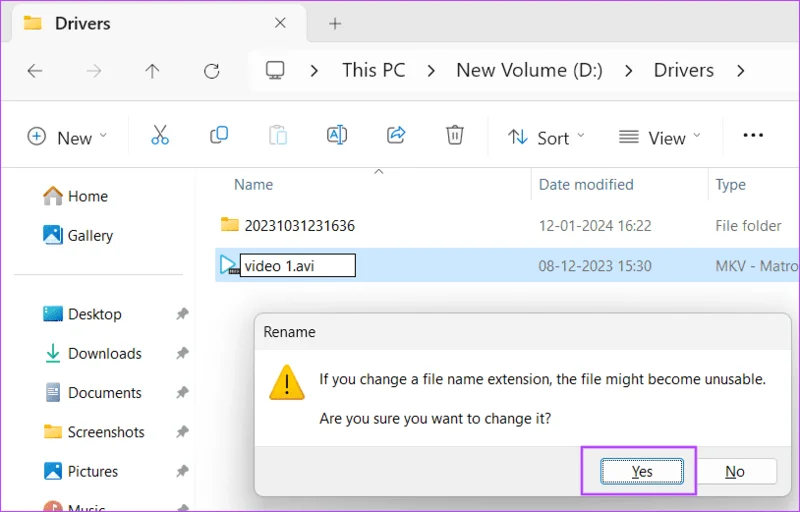
Task: Sort by the Type column header
Action: point(730,185)
